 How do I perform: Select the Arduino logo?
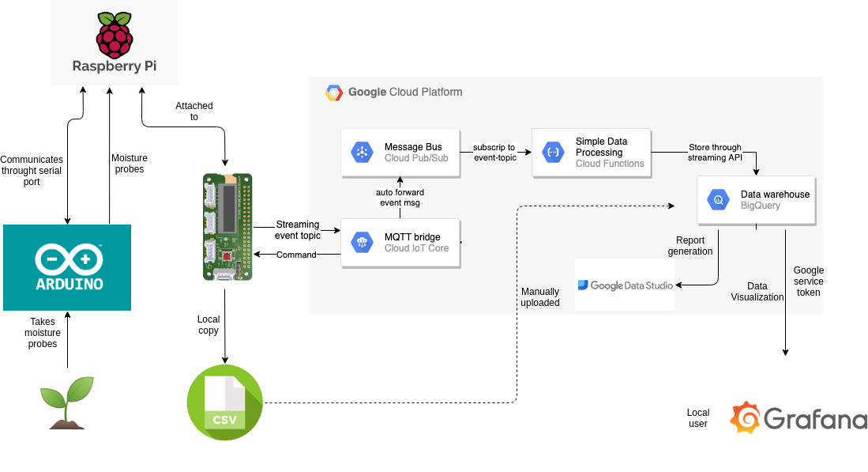pyautogui.click(x=66, y=261)
